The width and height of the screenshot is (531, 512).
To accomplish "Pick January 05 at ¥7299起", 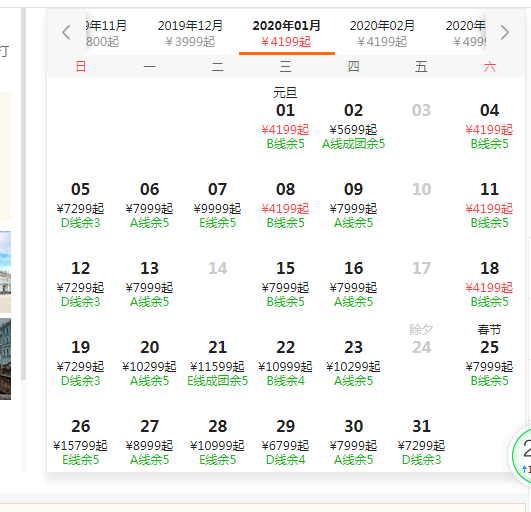I will pyautogui.click(x=81, y=205).
